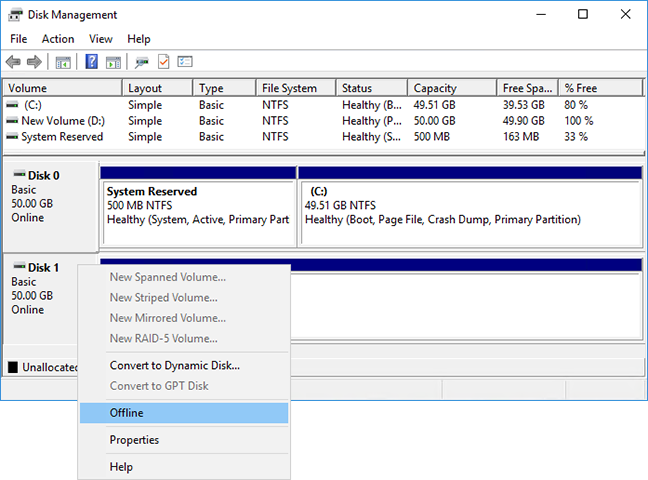Click the Back arrow toolbar icon
This screenshot has height=480, width=648.
(13, 62)
